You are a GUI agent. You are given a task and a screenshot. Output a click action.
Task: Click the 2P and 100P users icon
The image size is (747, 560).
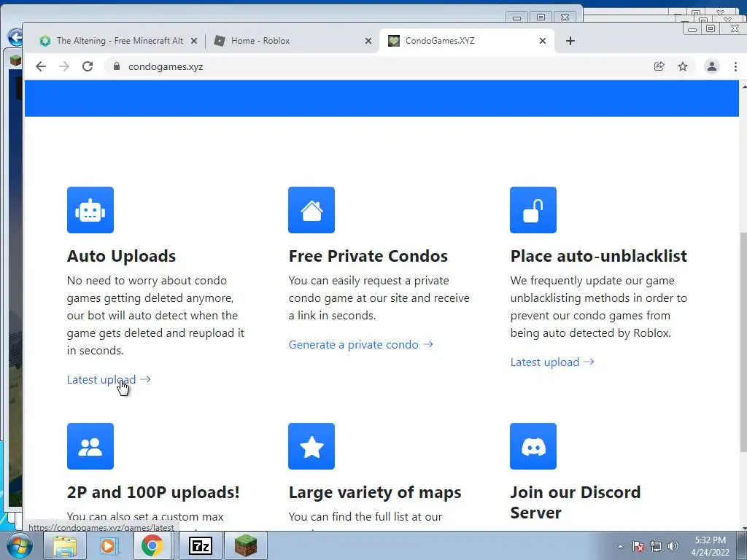[90, 446]
